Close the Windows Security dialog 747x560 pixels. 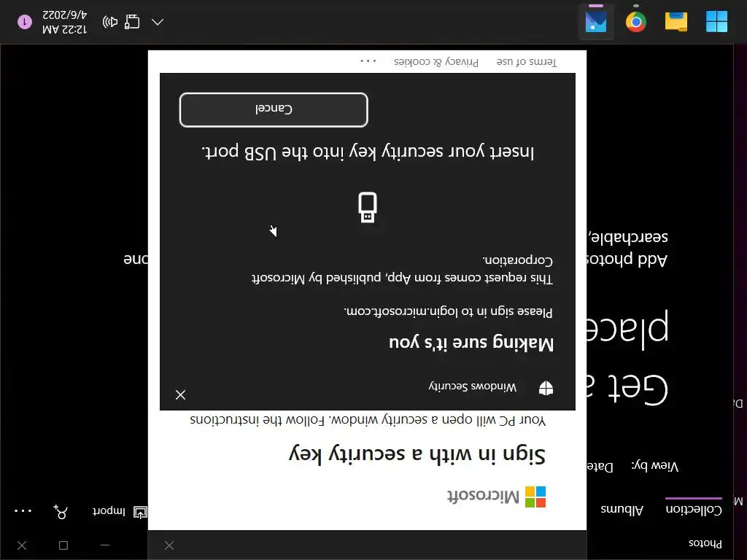pos(181,394)
